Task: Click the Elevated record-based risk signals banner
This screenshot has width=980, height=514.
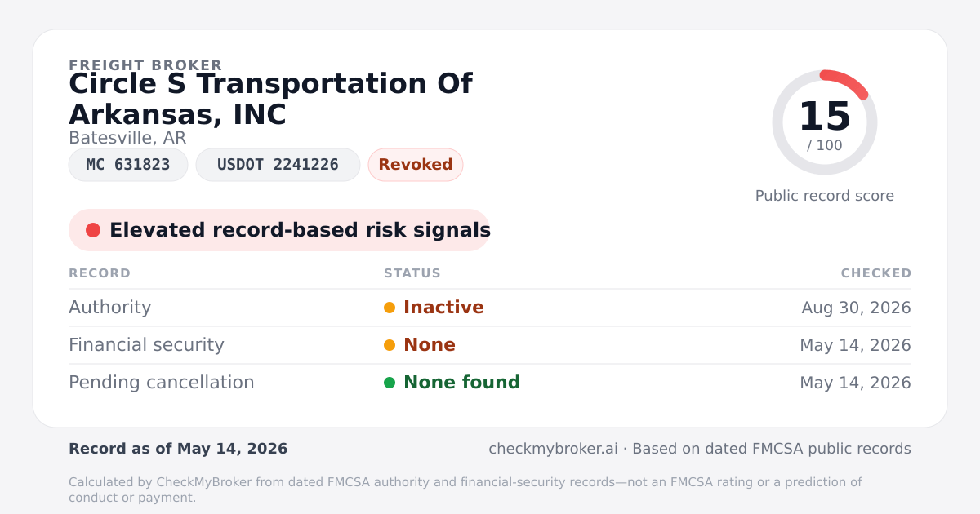Action: pos(279,230)
